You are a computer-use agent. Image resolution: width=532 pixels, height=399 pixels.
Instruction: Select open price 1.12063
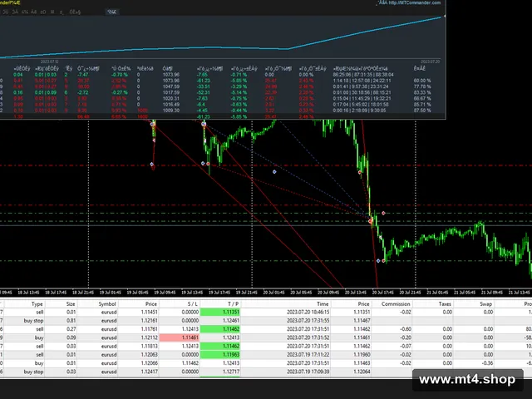(149, 355)
